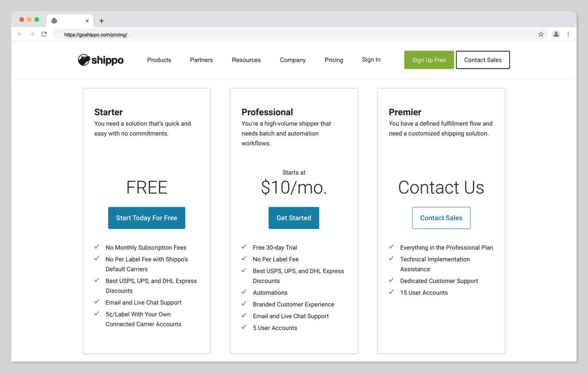The width and height of the screenshot is (588, 373).
Task: Click the browser forward arrow
Action: pos(32,34)
